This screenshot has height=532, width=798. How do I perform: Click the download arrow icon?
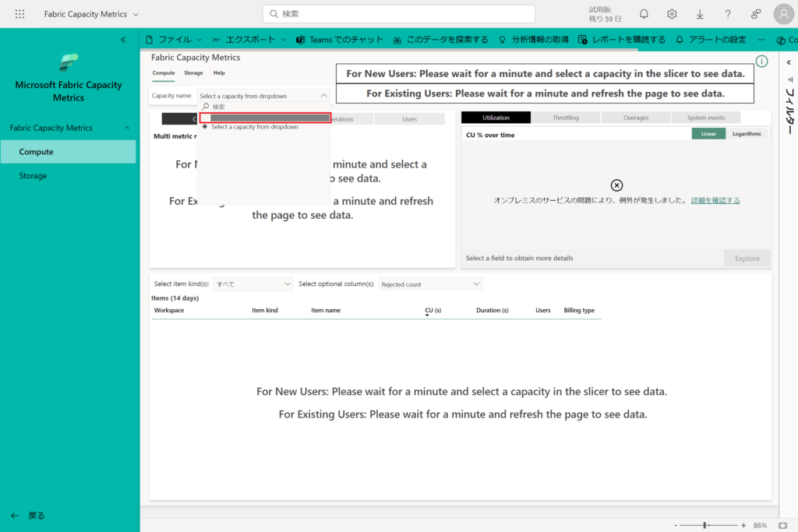(700, 14)
